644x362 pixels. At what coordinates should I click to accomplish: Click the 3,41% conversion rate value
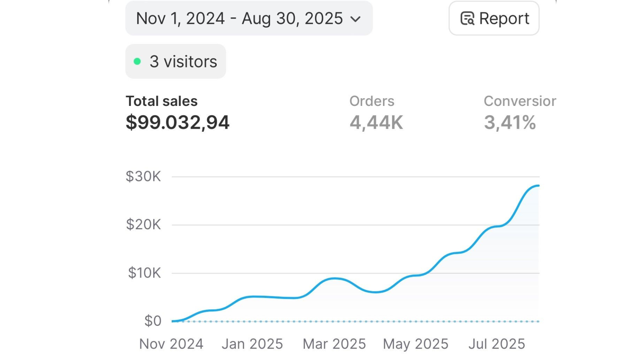tap(509, 122)
